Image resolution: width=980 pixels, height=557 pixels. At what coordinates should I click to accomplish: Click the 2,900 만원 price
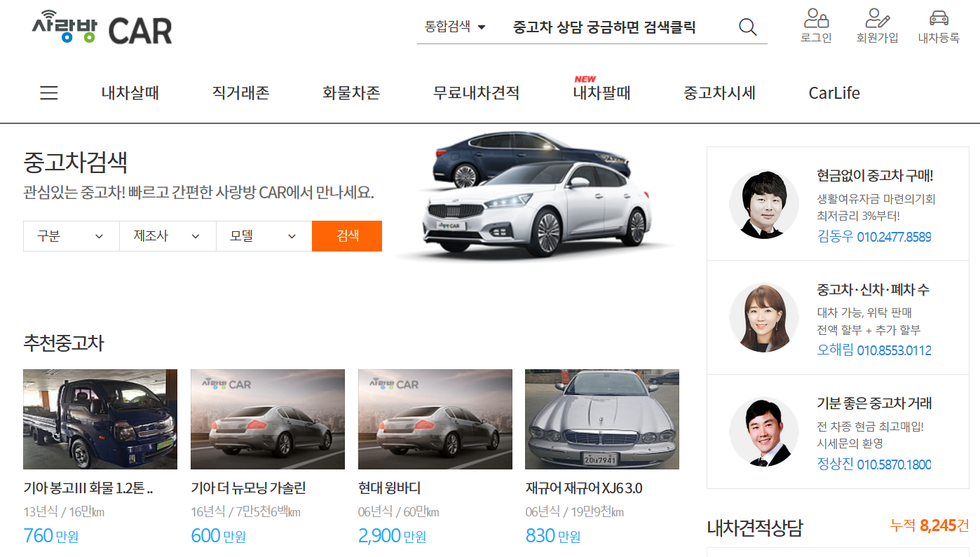pyautogui.click(x=392, y=536)
